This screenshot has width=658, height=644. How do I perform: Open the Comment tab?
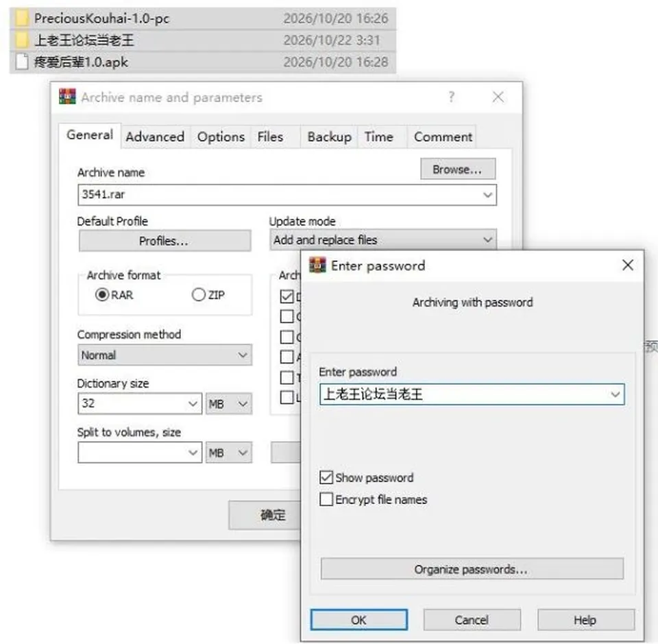pos(443,137)
